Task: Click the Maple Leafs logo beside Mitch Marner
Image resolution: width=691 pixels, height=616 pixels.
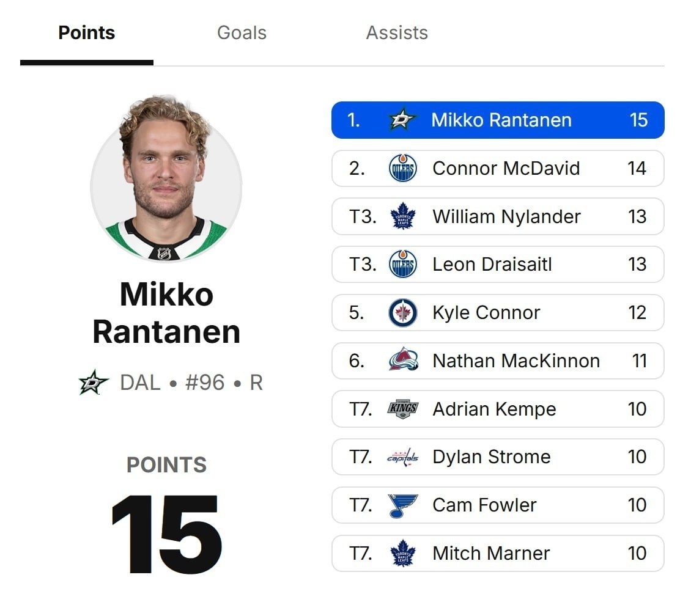Action: coord(403,554)
